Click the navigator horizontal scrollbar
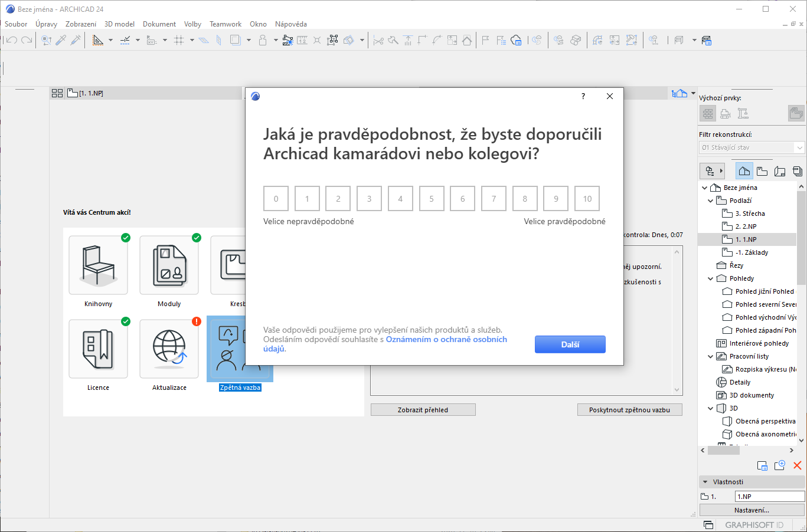Viewport: 807px width, 532px height. click(x=724, y=450)
